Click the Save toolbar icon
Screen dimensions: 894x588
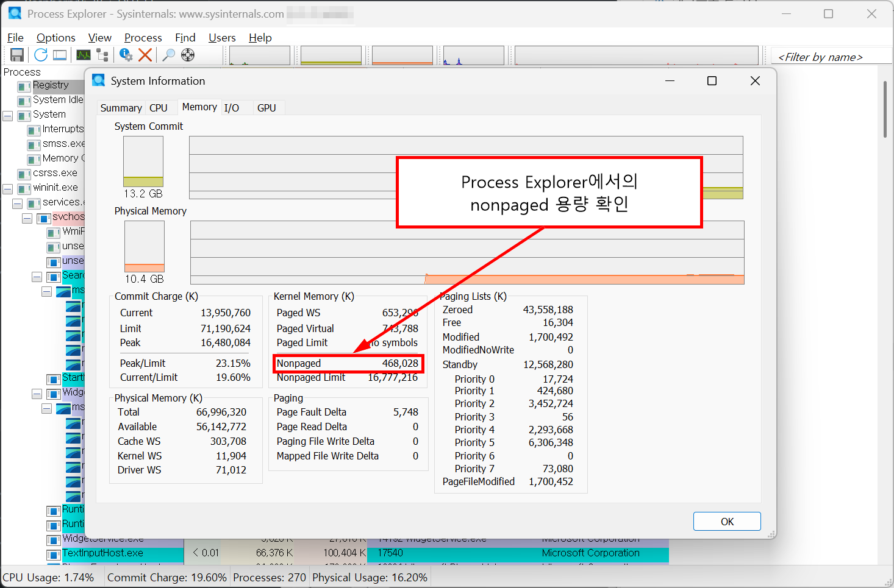pos(17,55)
